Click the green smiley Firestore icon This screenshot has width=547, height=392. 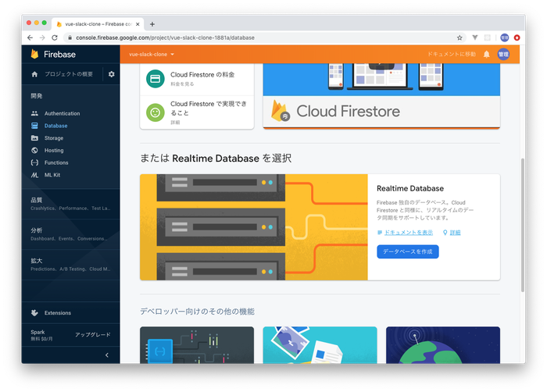click(156, 112)
